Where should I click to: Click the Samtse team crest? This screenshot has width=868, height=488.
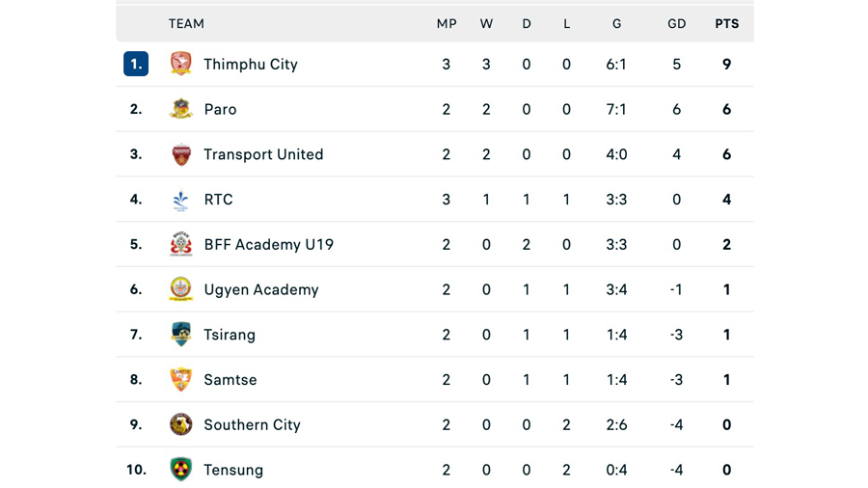tap(181, 380)
